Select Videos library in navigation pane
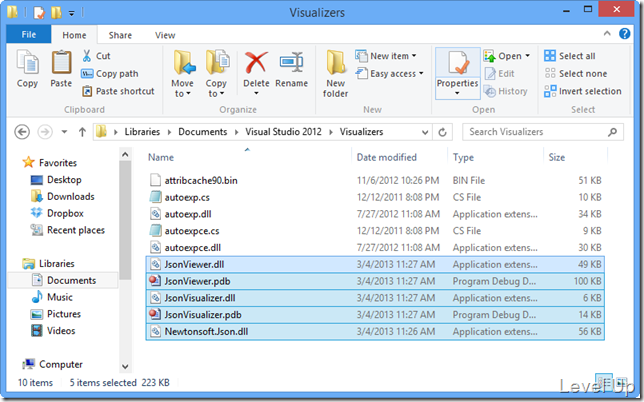The width and height of the screenshot is (644, 402). 54,331
